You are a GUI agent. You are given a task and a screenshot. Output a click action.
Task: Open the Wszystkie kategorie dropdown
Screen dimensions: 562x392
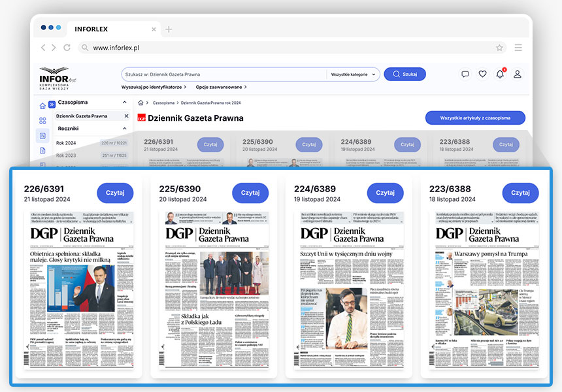[353, 74]
